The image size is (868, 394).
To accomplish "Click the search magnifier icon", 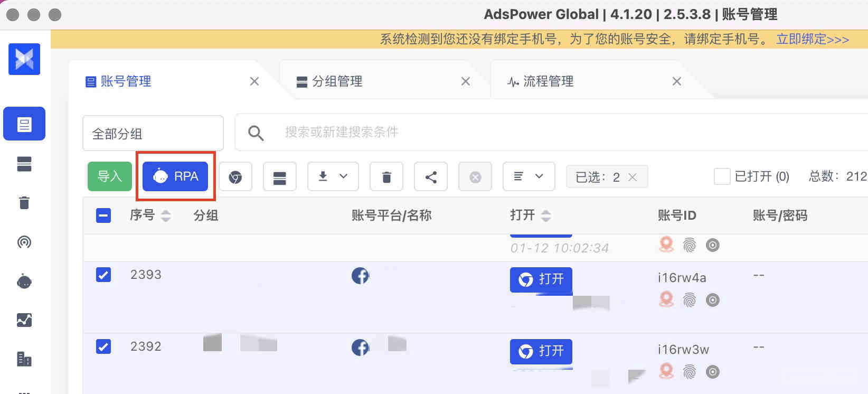I will pos(256,133).
